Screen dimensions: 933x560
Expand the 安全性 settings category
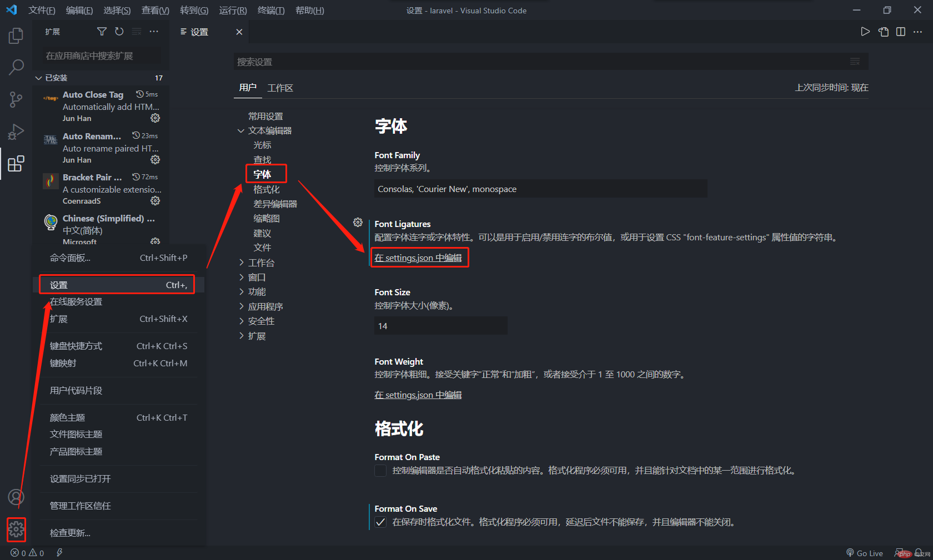(241, 321)
